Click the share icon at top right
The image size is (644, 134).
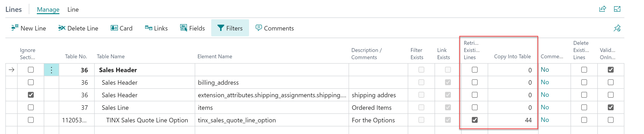[602, 9]
